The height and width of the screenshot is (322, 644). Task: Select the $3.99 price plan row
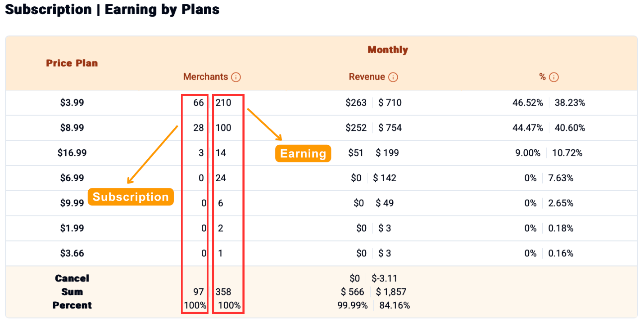[72, 103]
